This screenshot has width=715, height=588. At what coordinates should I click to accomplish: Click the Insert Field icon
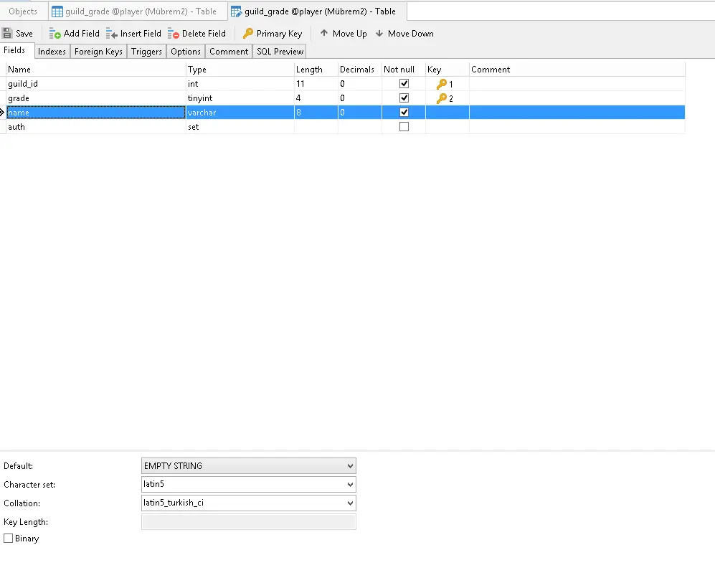pyautogui.click(x=112, y=34)
